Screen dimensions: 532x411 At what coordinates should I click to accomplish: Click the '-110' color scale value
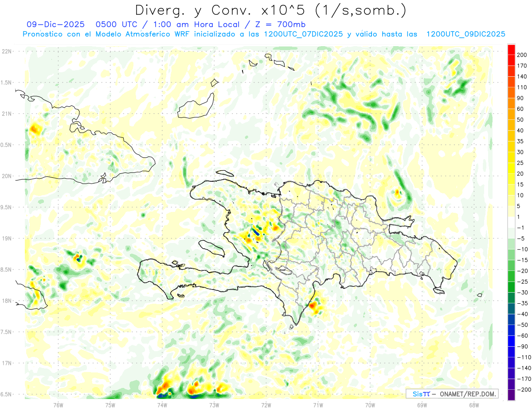point(524,357)
